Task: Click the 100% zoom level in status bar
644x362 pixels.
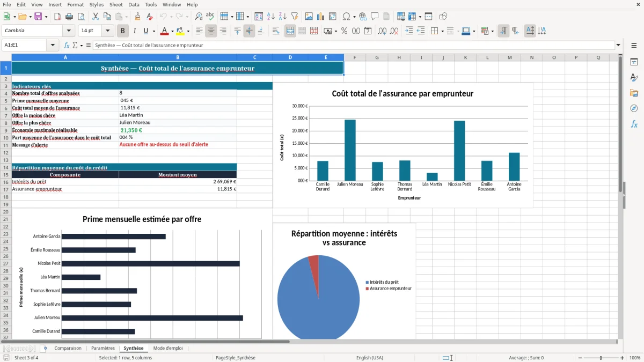Action: coord(634,358)
